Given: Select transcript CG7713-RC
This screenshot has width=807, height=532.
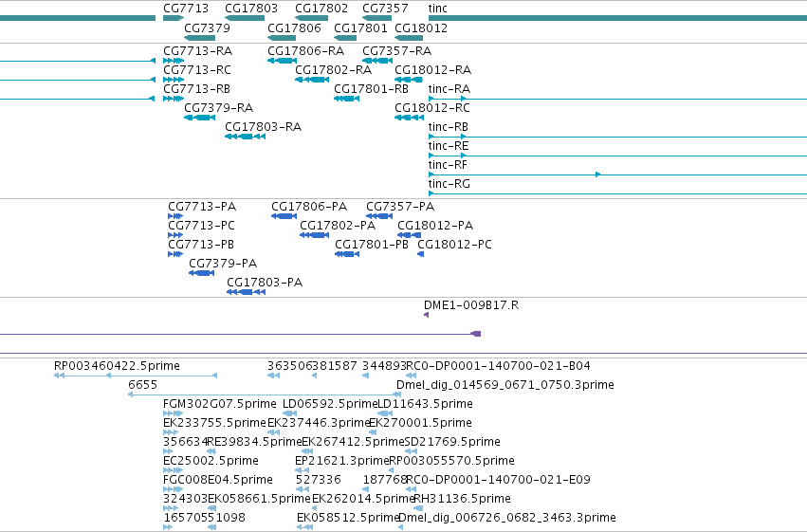Looking at the screenshot, I should [174, 80].
